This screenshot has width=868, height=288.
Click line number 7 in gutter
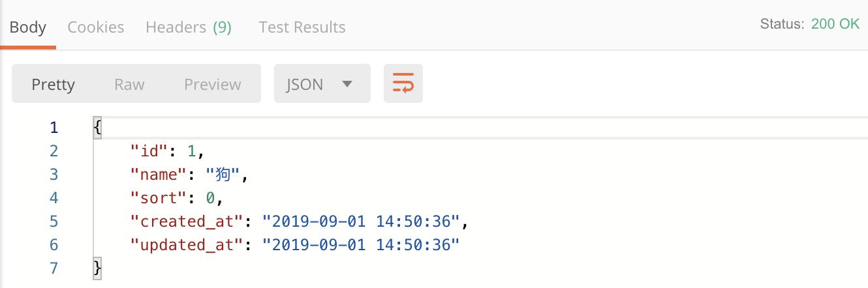(54, 268)
